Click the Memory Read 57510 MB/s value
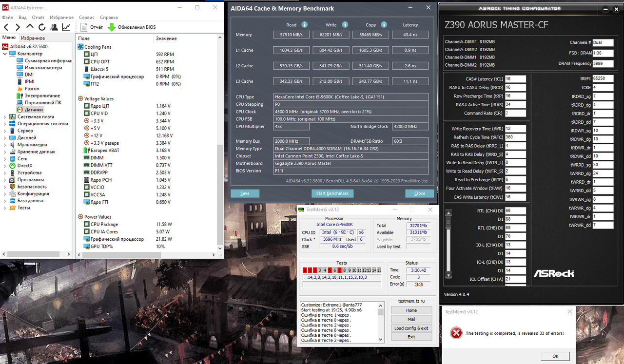Viewport: 624px width, 364px height. [x=291, y=35]
